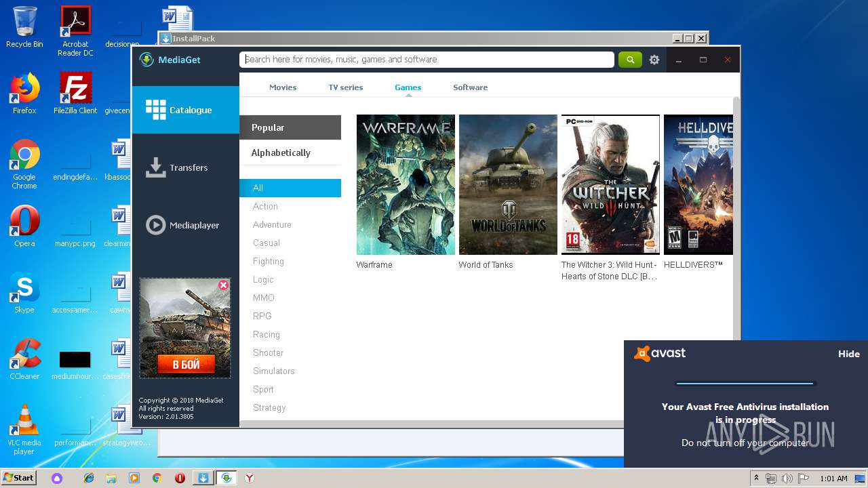Sort games Alphabetically
This screenshot has height=488, width=868.
290,152
